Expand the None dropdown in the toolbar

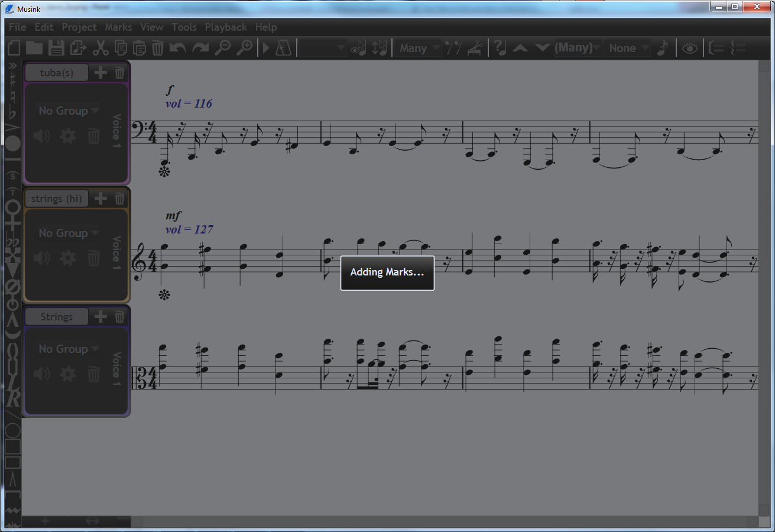626,48
